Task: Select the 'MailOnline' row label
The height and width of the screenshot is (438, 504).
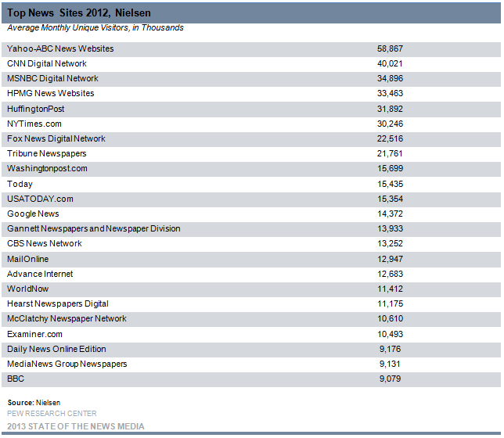Action: (28, 259)
